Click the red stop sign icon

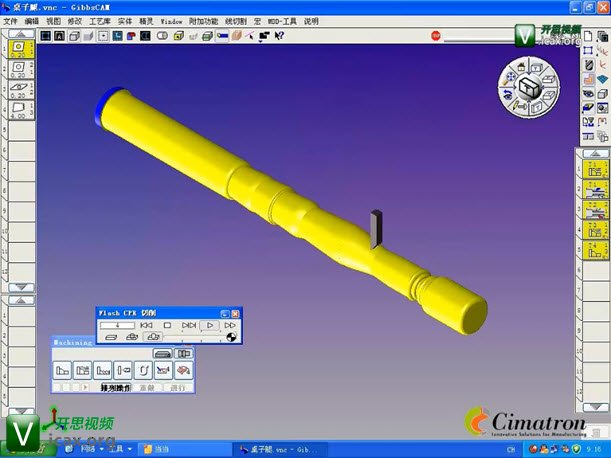click(x=436, y=36)
